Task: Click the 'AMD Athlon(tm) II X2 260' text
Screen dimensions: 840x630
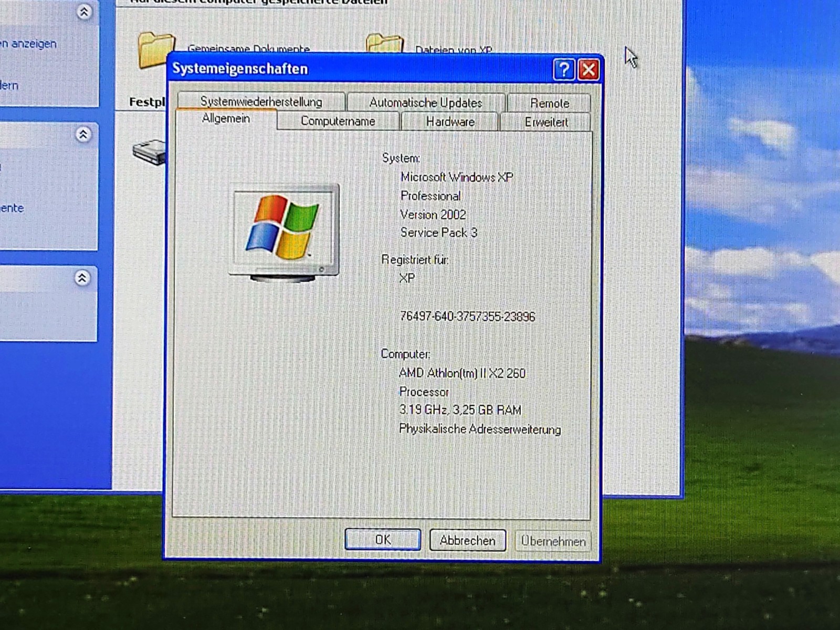Action: tap(462, 373)
